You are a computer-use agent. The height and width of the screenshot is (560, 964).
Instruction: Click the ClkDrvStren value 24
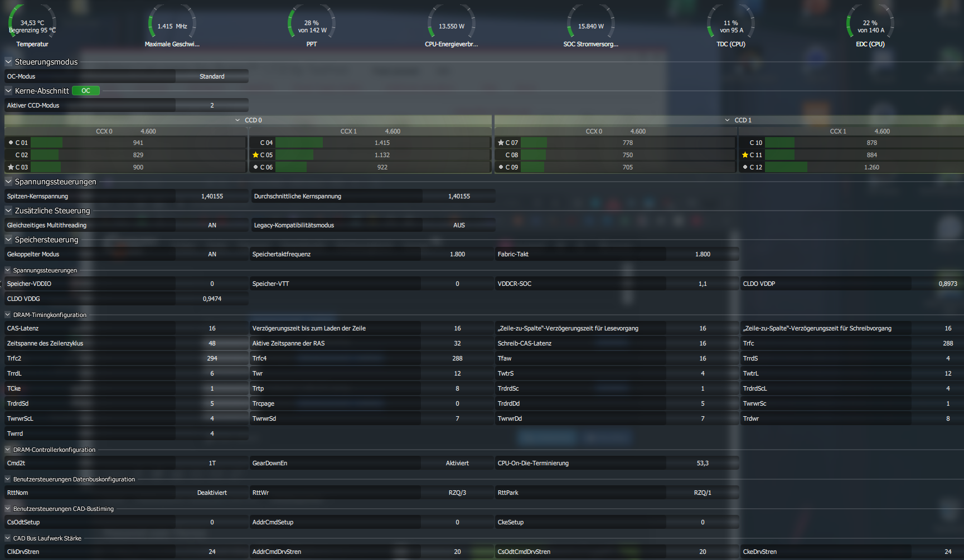pos(212,552)
